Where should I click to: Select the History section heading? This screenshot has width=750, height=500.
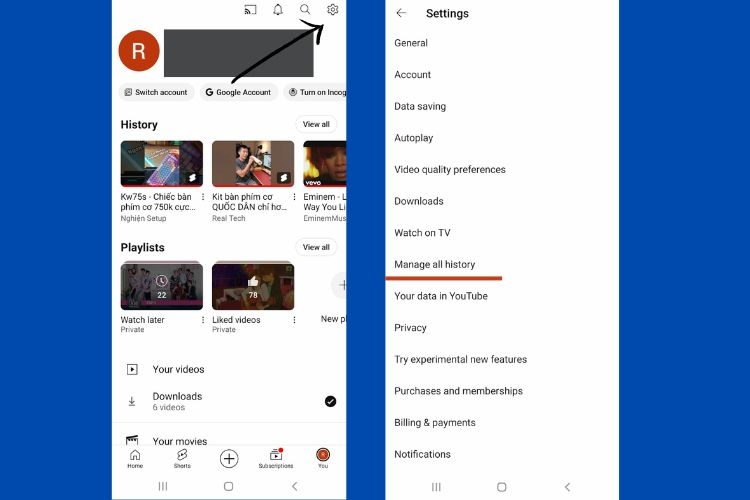[139, 124]
